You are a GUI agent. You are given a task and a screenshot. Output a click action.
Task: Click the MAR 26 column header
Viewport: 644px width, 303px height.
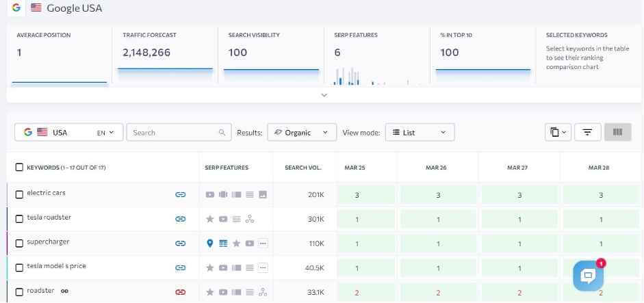436,168
